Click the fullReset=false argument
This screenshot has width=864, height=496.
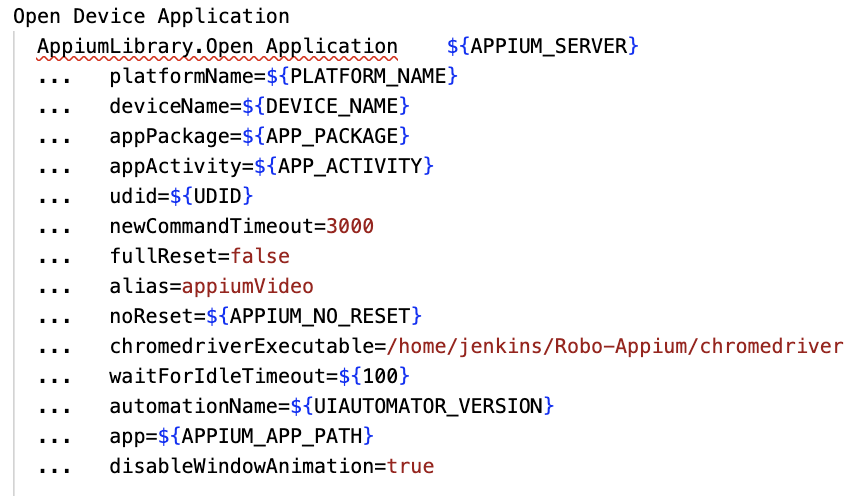(199, 256)
